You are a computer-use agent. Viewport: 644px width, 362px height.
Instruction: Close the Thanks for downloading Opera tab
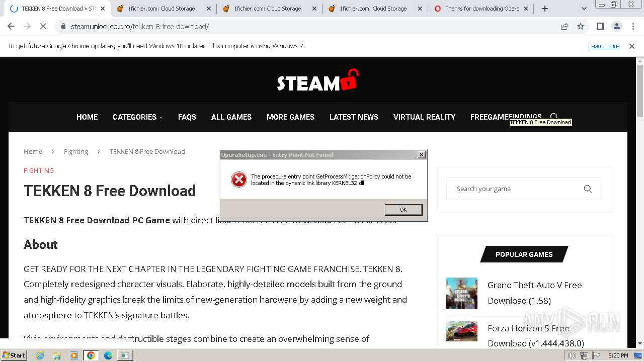(526, 9)
